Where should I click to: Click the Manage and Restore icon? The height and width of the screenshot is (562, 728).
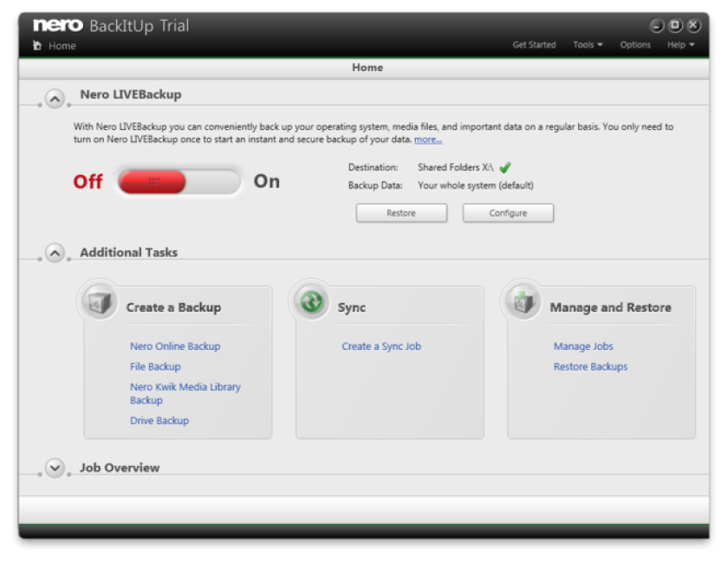[x=523, y=302]
